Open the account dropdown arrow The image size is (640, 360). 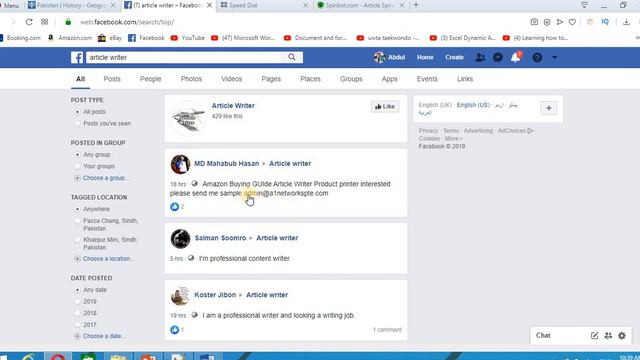tap(555, 58)
